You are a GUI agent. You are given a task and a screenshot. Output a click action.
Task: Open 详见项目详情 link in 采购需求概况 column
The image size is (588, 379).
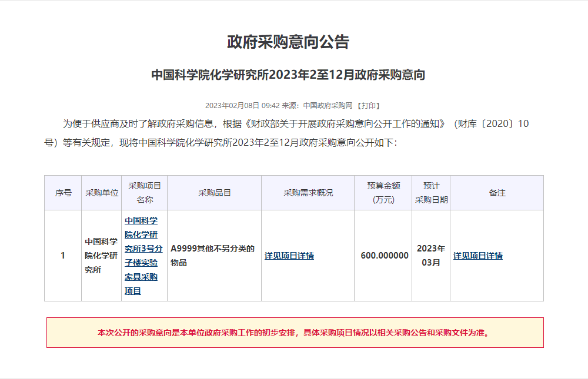click(x=289, y=256)
